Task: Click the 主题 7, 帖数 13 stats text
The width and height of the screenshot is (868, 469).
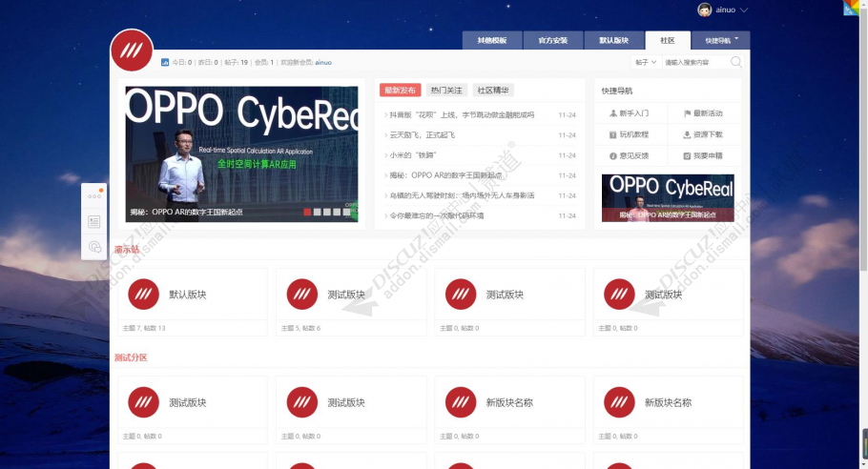Action: [144, 328]
